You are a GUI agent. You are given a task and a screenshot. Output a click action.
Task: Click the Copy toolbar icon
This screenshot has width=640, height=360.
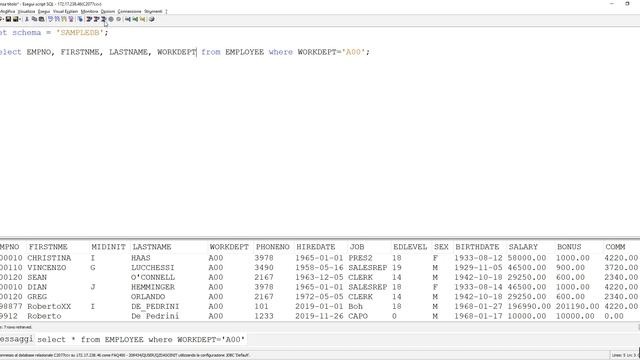coord(34,19)
